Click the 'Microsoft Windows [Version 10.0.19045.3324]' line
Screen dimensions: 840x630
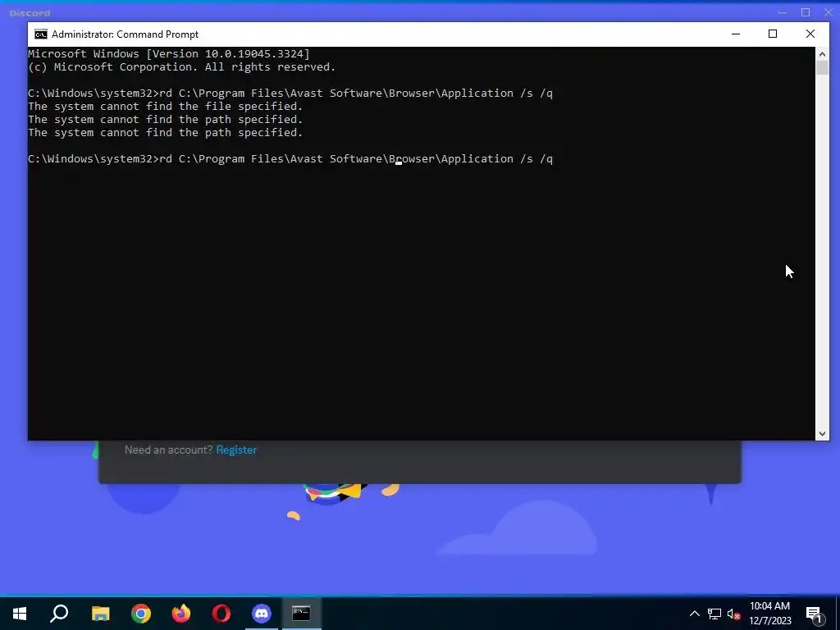pos(169,53)
